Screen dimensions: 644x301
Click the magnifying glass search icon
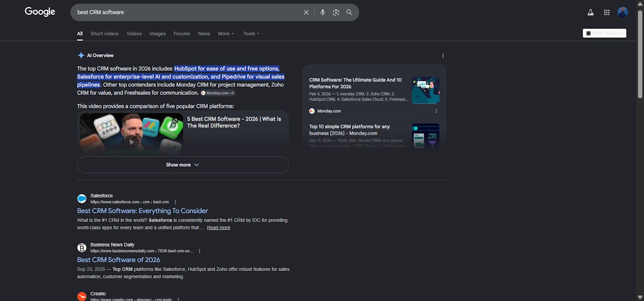coord(349,12)
